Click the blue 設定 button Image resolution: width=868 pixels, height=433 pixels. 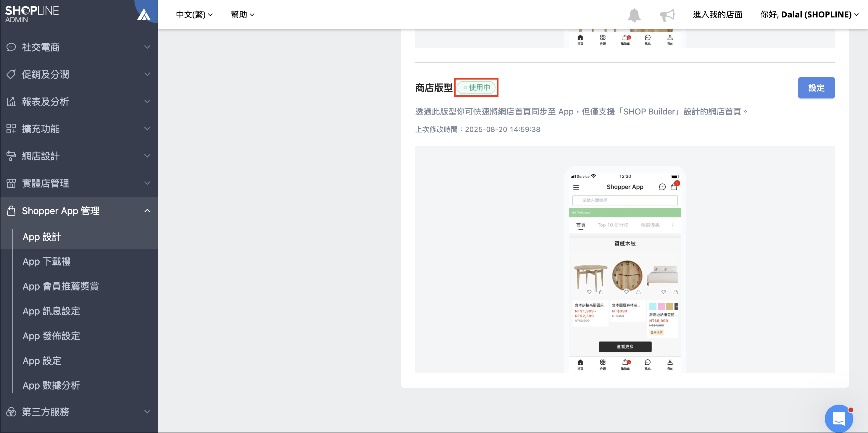(816, 88)
